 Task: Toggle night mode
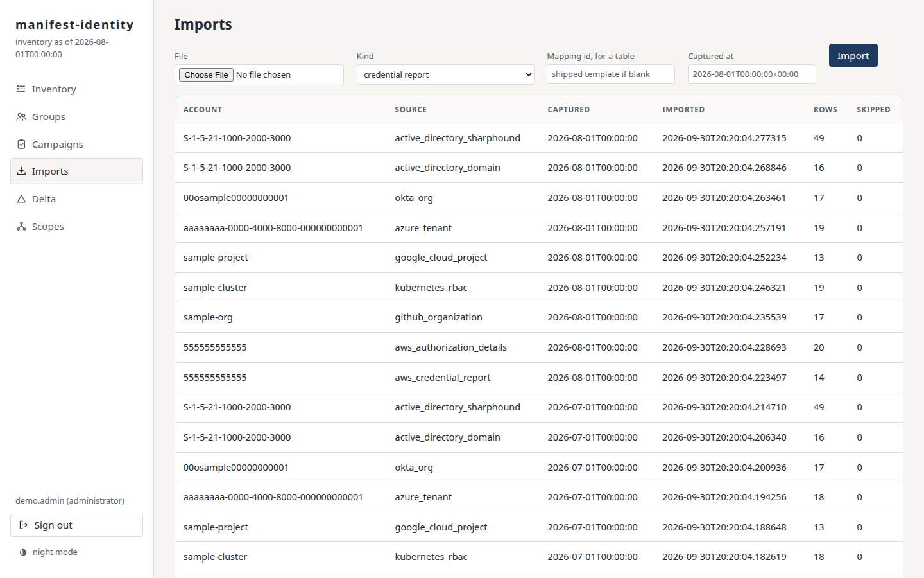[49, 552]
